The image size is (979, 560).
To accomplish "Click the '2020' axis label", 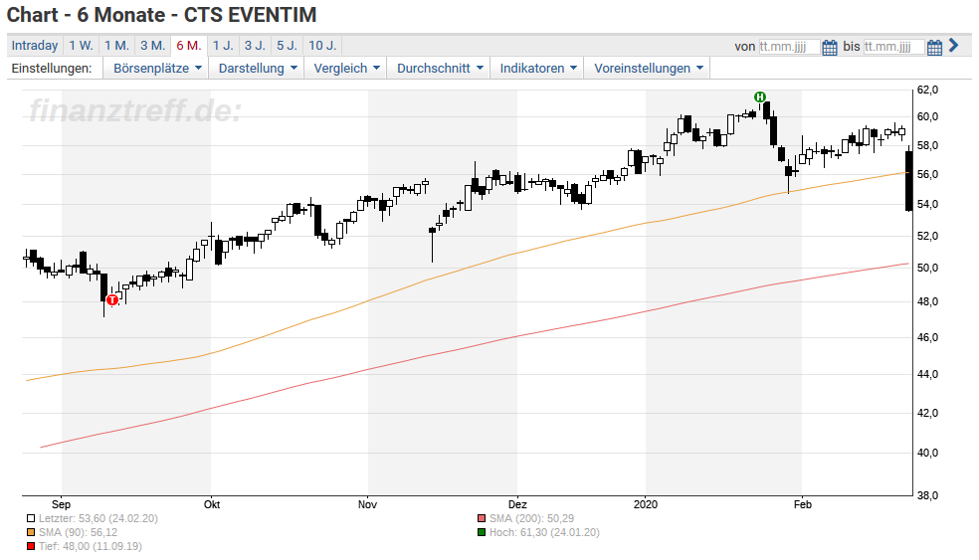I will coord(646,504).
